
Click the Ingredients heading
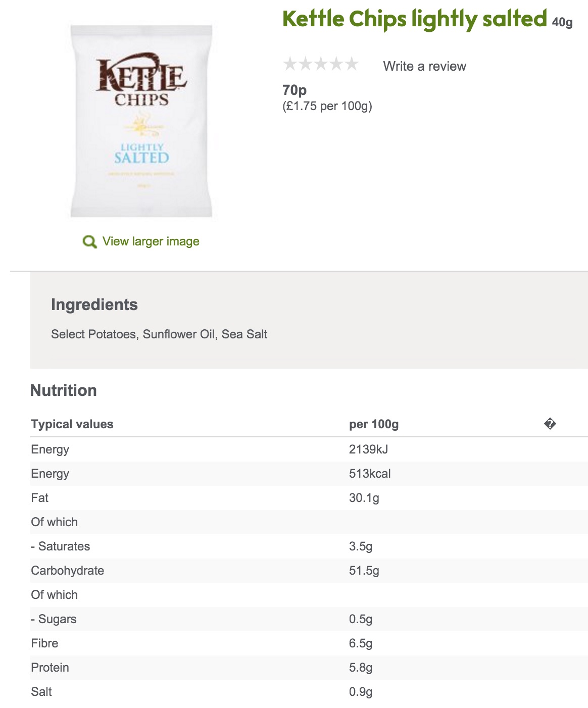pyautogui.click(x=94, y=305)
